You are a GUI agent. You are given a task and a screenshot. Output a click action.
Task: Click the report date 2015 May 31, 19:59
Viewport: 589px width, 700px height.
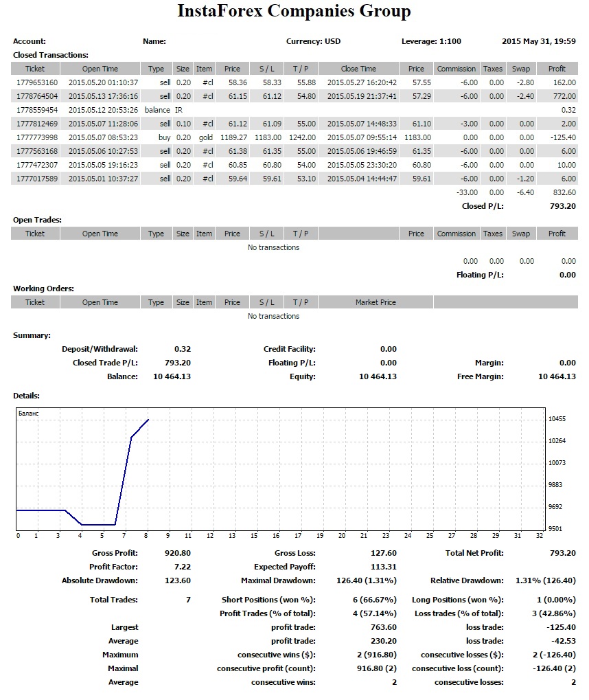click(539, 41)
